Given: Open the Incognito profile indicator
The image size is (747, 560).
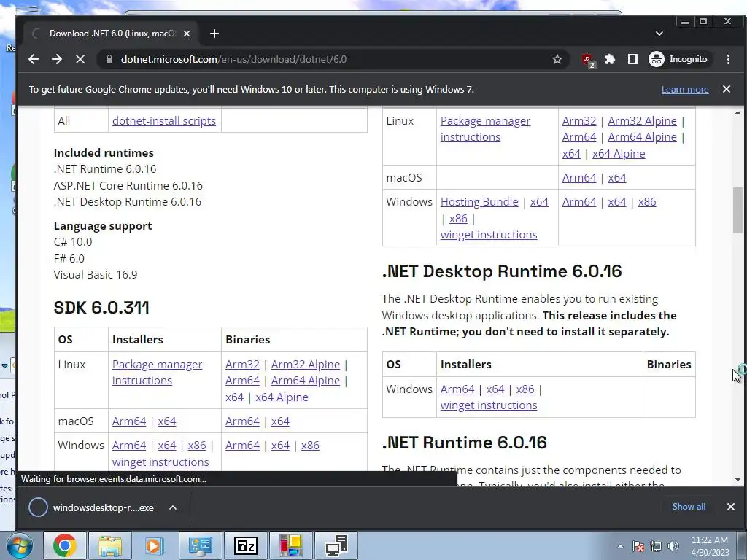Looking at the screenshot, I should point(679,59).
